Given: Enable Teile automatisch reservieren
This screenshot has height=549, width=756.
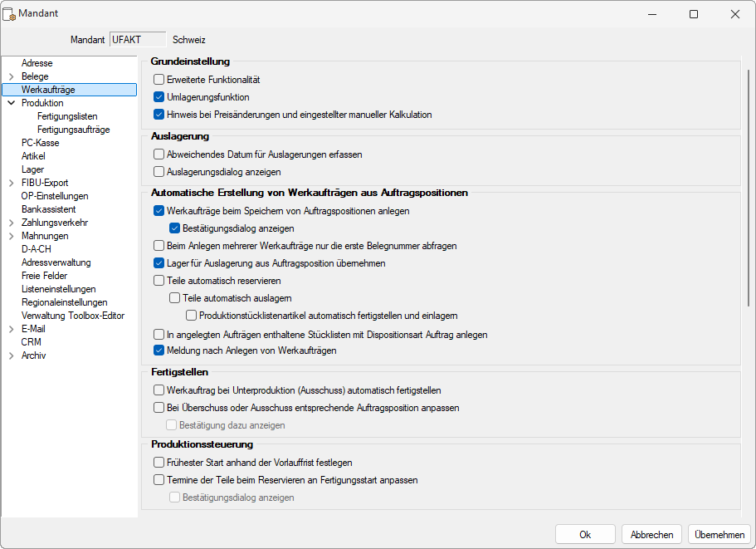Looking at the screenshot, I should tap(159, 280).
